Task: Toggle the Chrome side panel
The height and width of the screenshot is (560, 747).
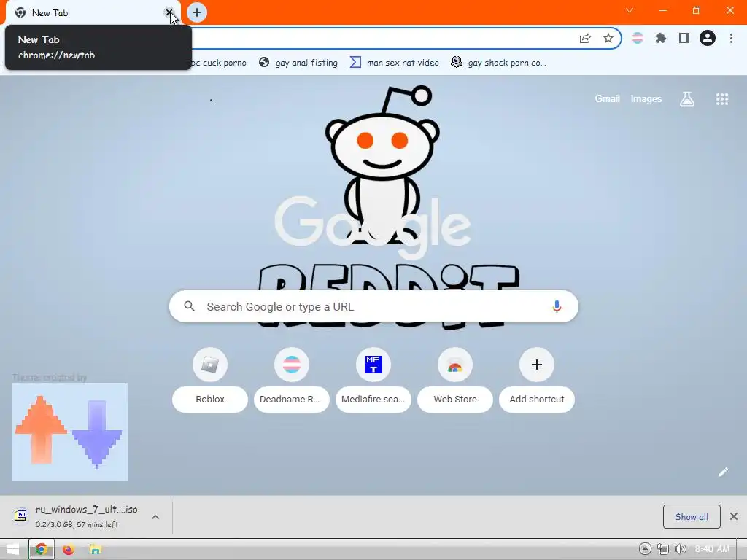Action: click(x=684, y=38)
